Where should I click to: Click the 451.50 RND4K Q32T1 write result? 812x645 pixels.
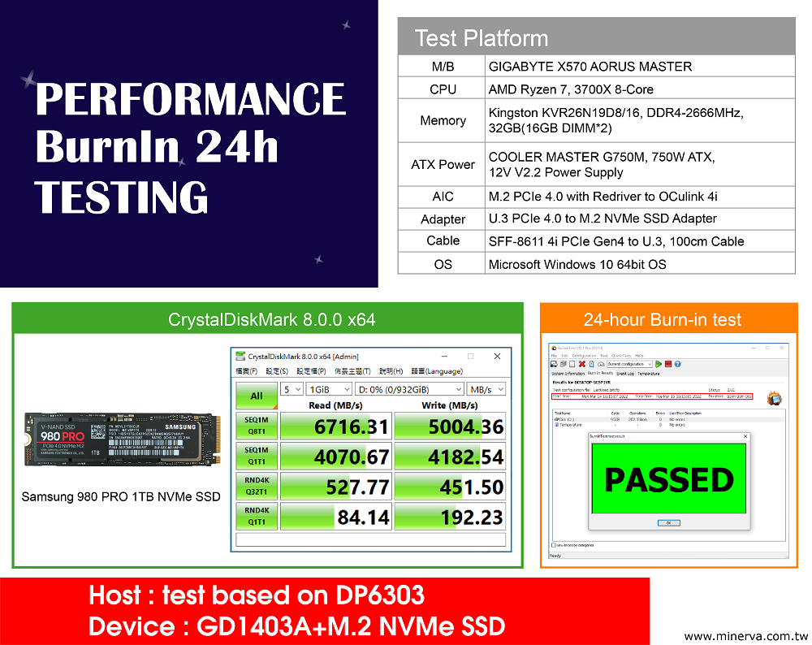tap(450, 487)
